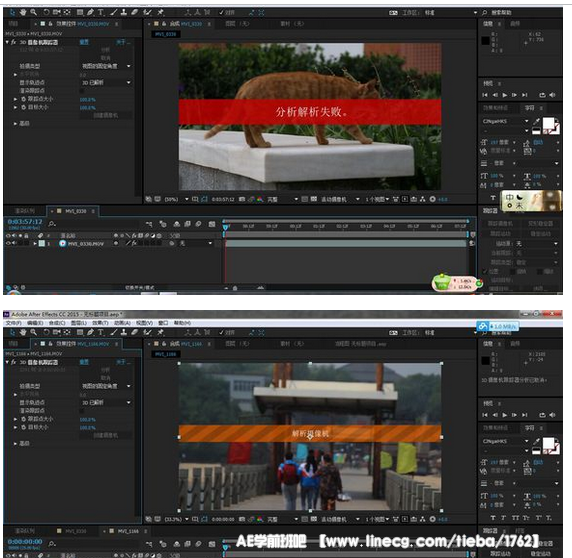The width and height of the screenshot is (572, 558).
Task: Select the Rotation tool in the MVI_0330 window
Action: click(x=46, y=12)
